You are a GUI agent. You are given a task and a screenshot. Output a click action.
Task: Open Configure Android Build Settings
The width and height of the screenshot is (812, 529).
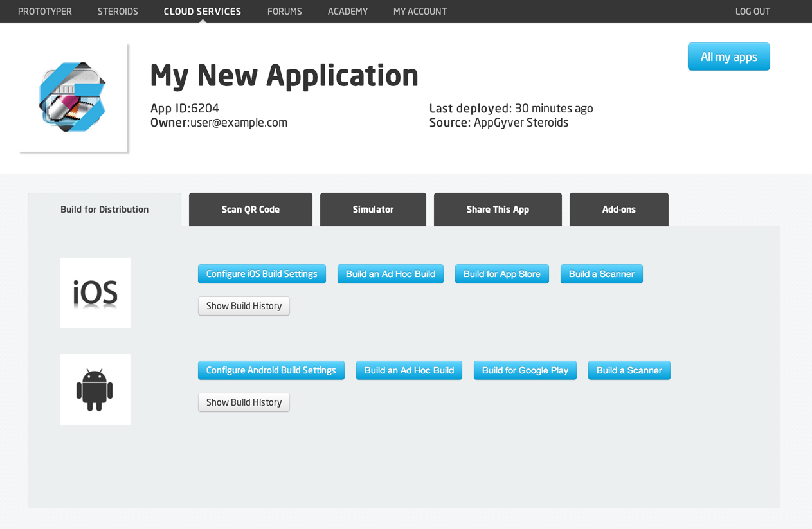[x=271, y=370]
